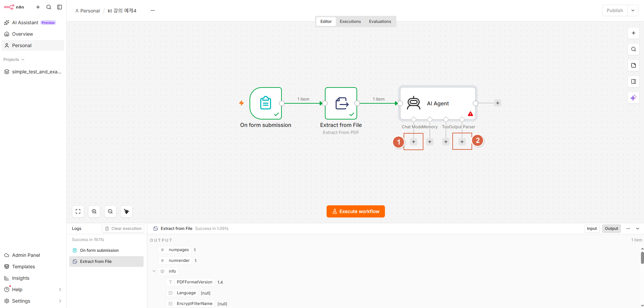
Task: Select the Extract from File node
Action: coord(341,103)
